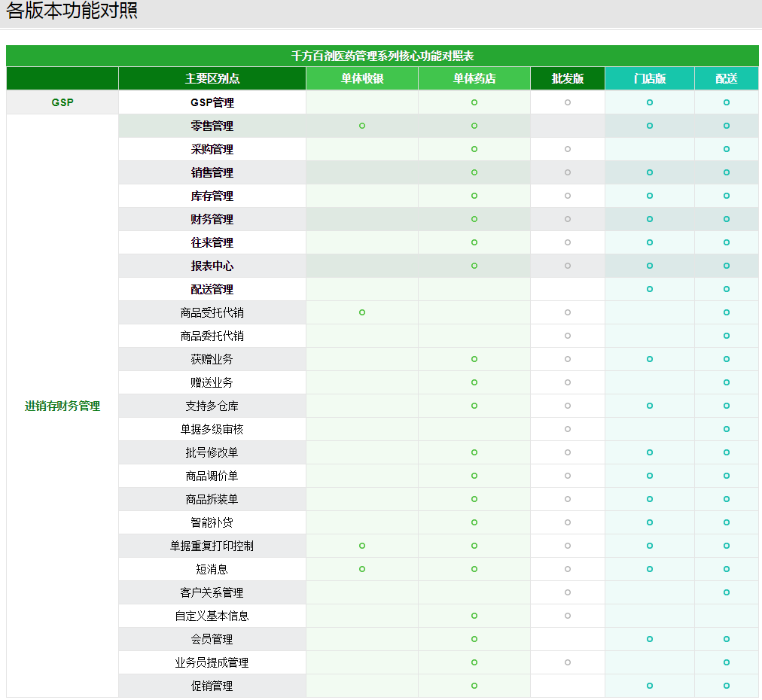
Task: Click the 单体收银 circle in 单据重复打印控制 row
Action: click(x=362, y=546)
